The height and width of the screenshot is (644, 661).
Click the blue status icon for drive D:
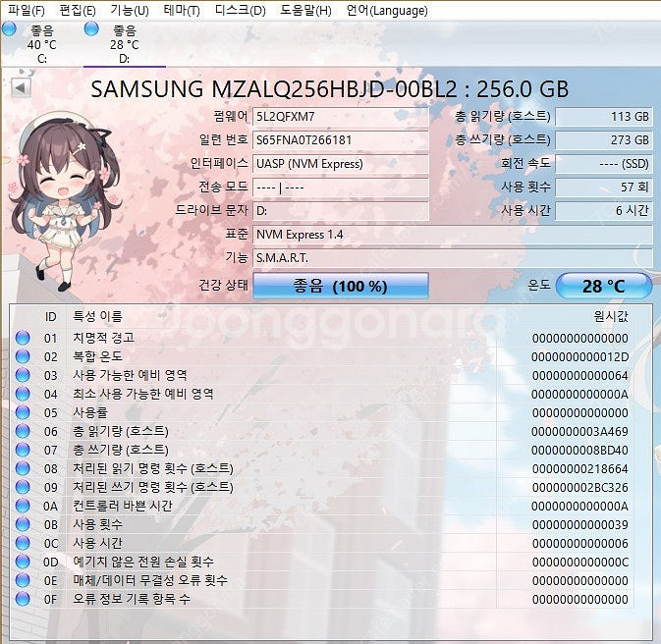[91, 29]
